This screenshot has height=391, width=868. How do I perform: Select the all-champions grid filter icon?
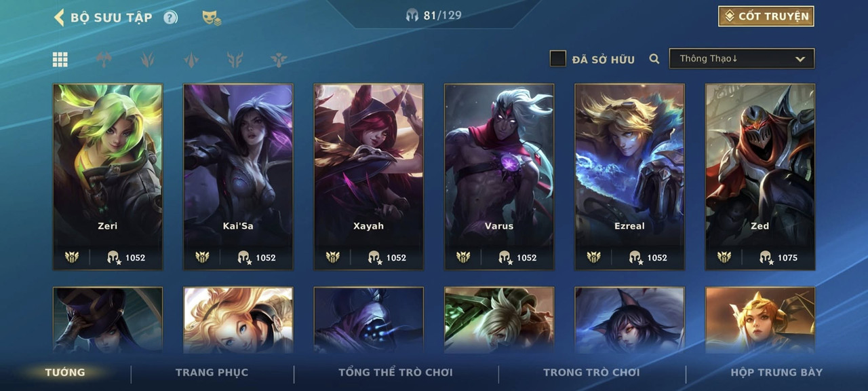tap(60, 60)
